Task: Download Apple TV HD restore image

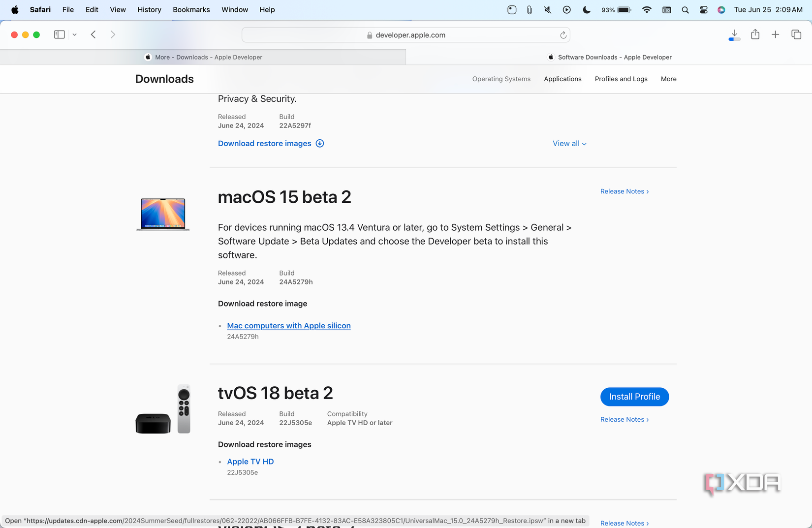Action: coord(250,462)
